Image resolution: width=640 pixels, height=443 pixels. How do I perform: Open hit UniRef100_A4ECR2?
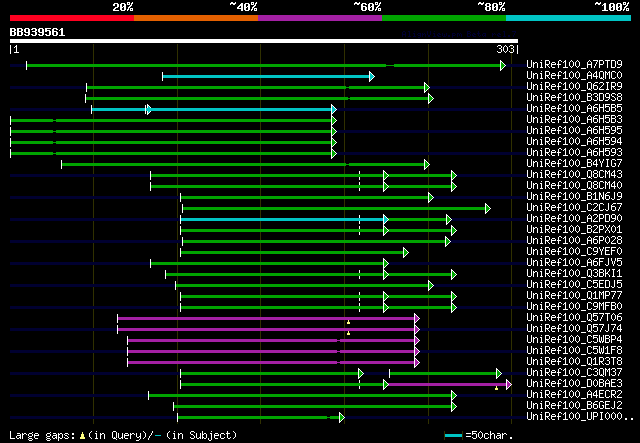tap(574, 395)
